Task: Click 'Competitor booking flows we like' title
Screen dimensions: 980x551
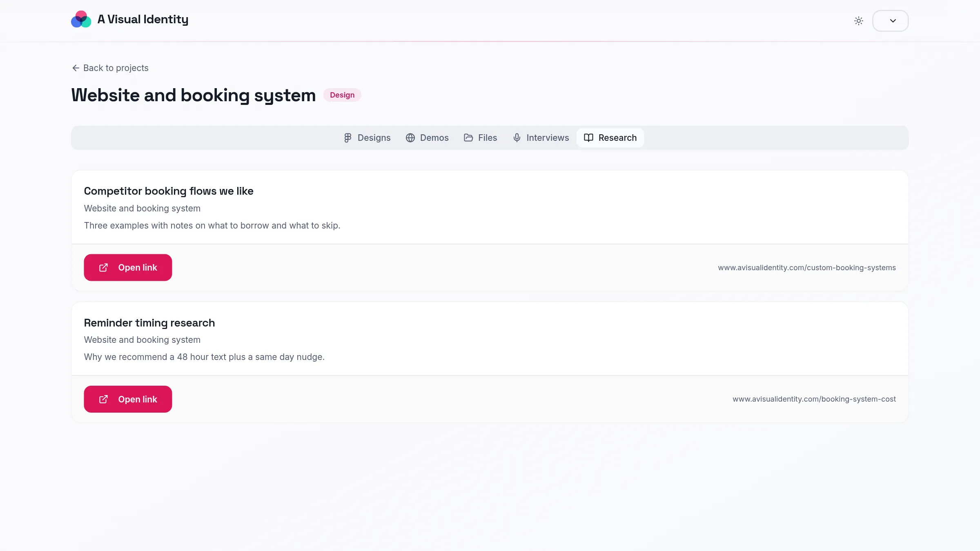Action: tap(169, 191)
